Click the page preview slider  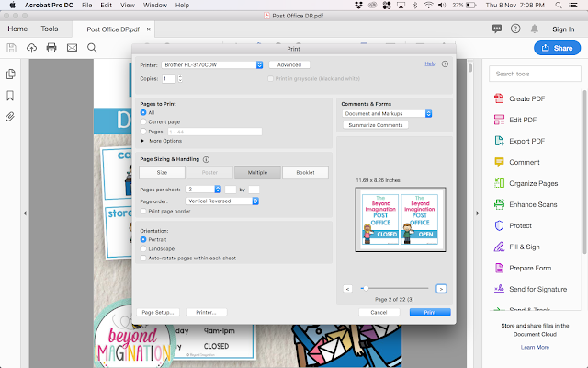(x=394, y=288)
